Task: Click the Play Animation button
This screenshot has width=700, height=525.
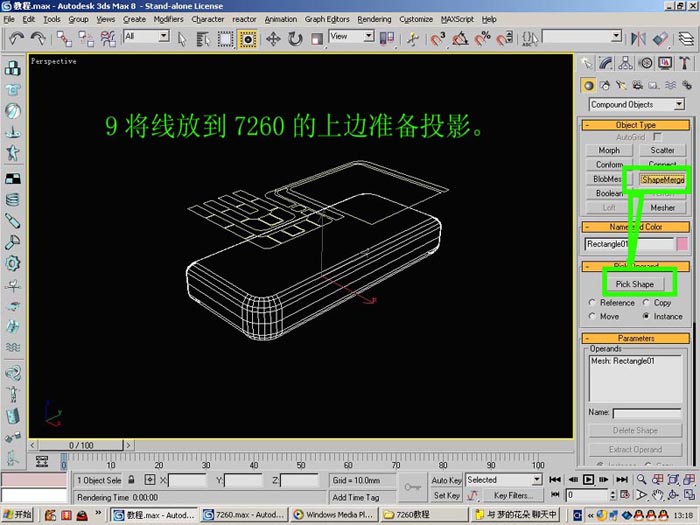Action: 588,479
